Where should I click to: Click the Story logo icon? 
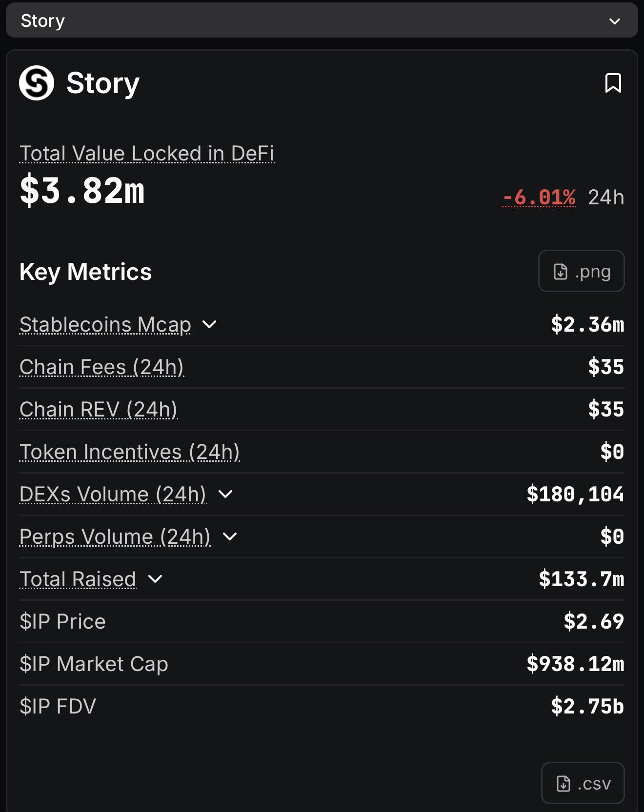point(37,83)
